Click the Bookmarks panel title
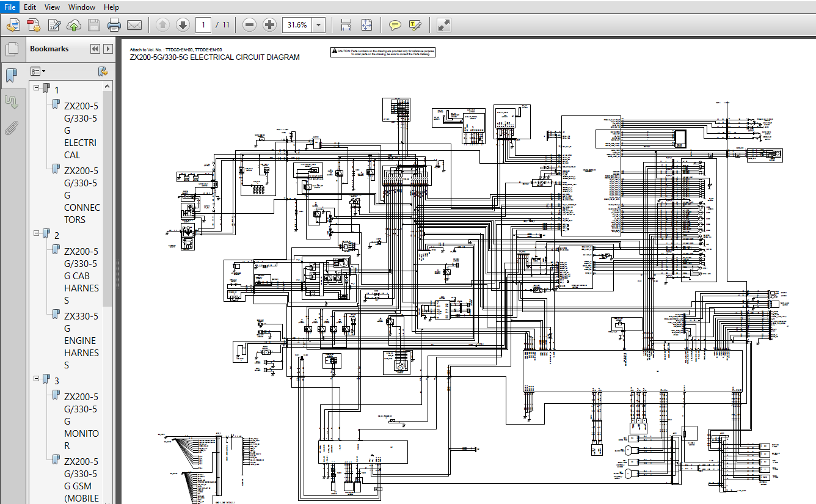 coord(49,49)
